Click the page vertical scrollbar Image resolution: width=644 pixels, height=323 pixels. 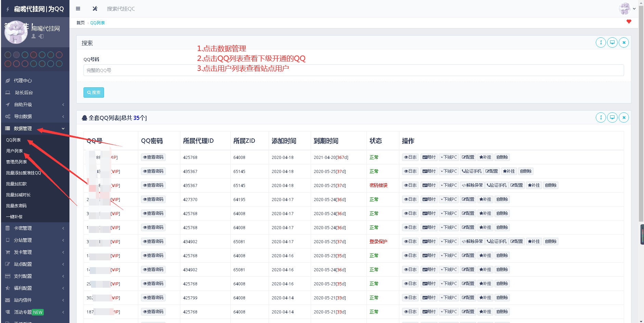(x=641, y=113)
